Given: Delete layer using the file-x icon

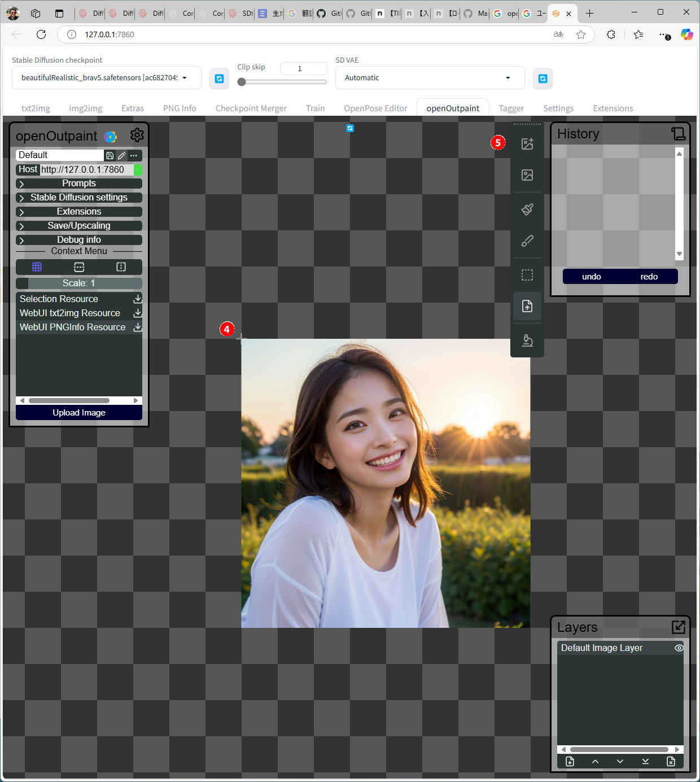Looking at the screenshot, I should [671, 761].
